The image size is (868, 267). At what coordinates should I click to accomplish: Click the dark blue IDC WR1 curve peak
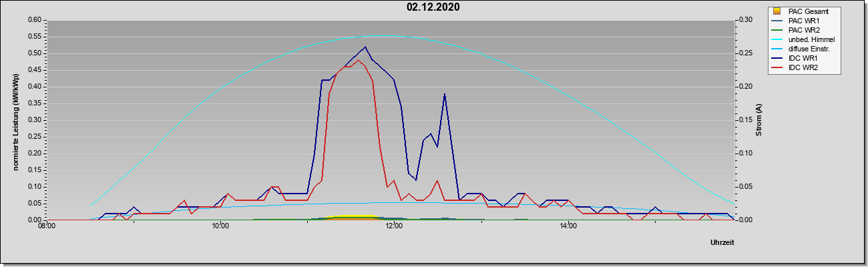tap(365, 47)
